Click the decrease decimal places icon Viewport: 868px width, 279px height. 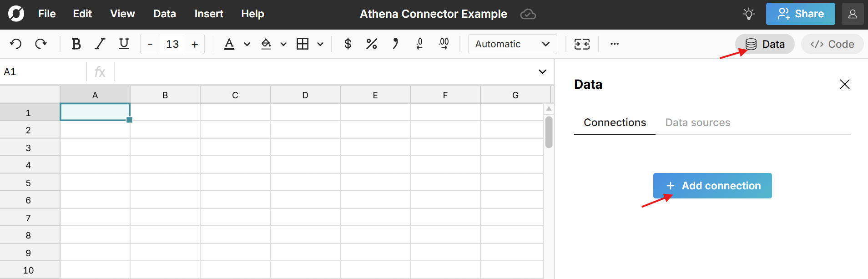[419, 44]
